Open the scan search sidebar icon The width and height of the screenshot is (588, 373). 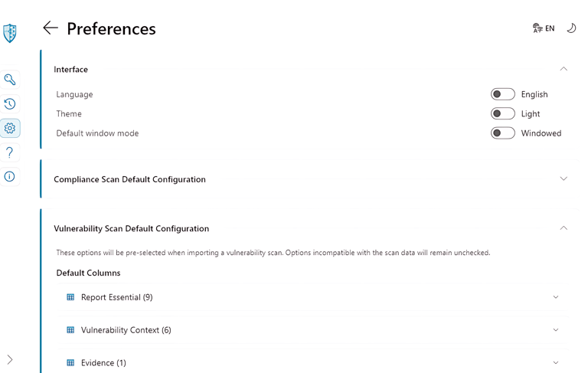[x=10, y=80]
